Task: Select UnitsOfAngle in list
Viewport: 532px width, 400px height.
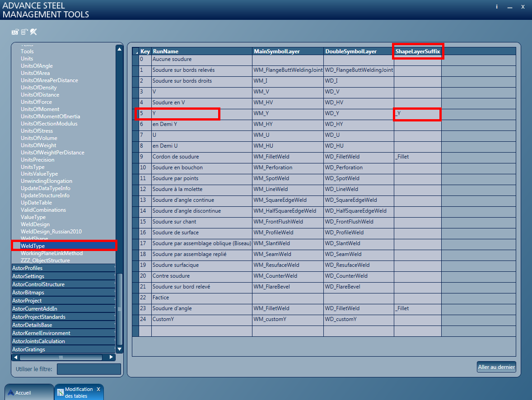Action: click(x=37, y=66)
